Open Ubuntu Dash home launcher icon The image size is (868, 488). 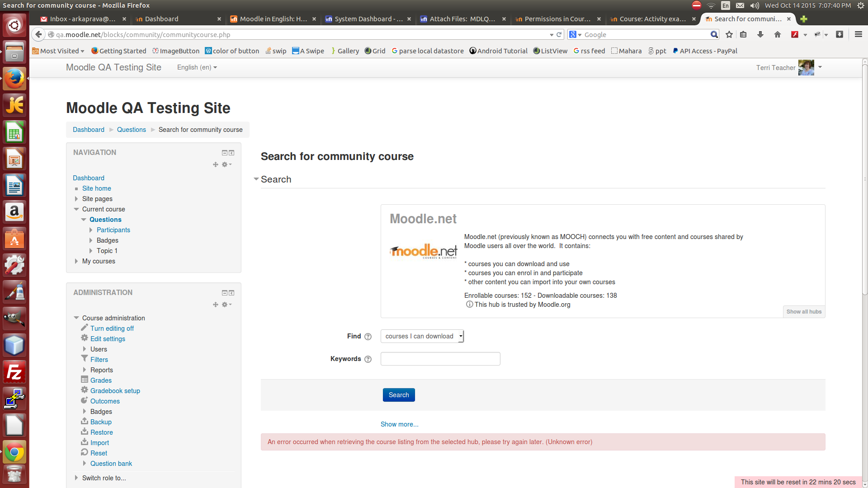(14, 25)
